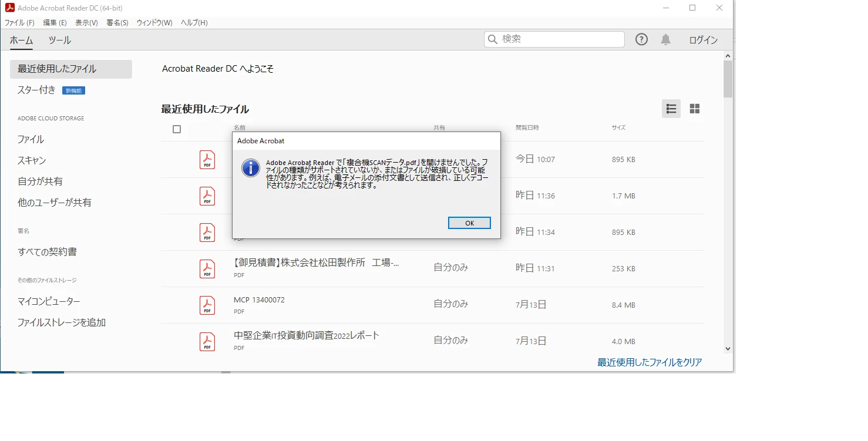Viewport: 868px width, 441px height.
Task: Open ファイル under Adobe Cloud Storage
Action: pos(31,139)
